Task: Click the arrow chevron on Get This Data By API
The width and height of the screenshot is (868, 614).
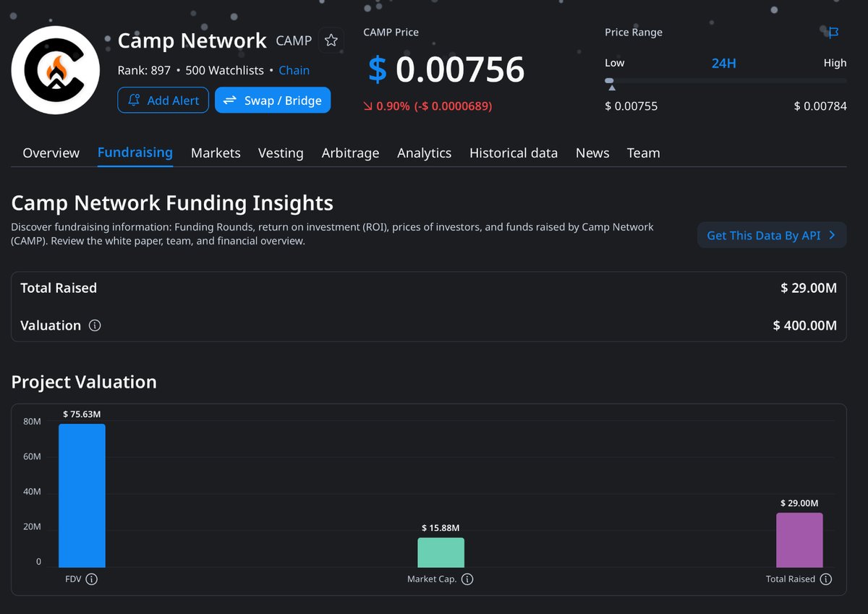Action: (833, 235)
